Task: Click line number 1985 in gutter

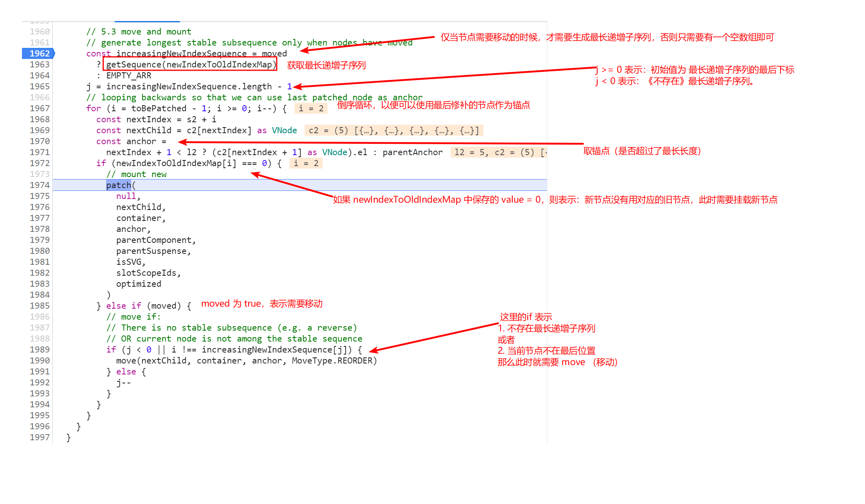Action: coord(39,306)
